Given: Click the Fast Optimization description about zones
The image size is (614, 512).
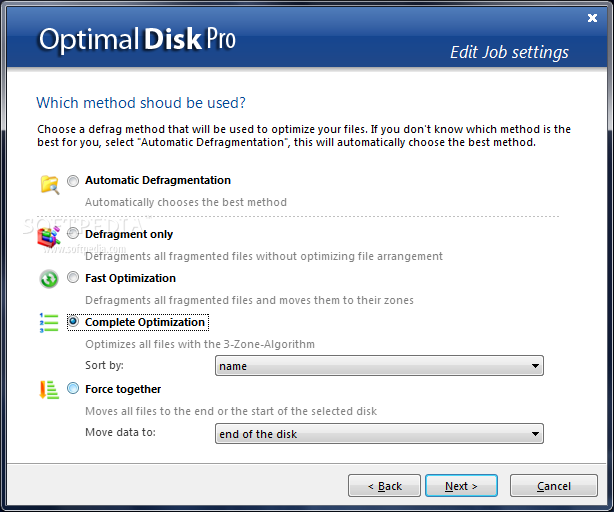Looking at the screenshot, I should 249,300.
